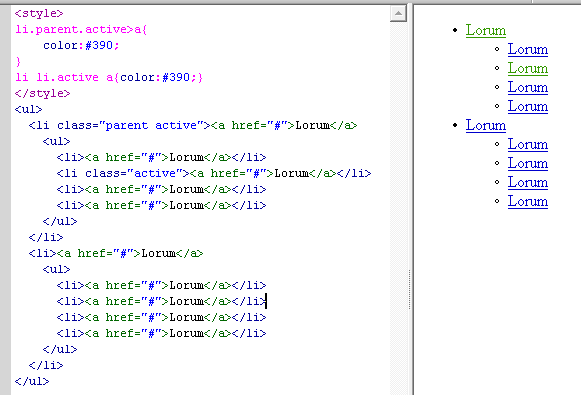Open the green nested Lorum link in preview
The width and height of the screenshot is (581, 395).
(528, 68)
